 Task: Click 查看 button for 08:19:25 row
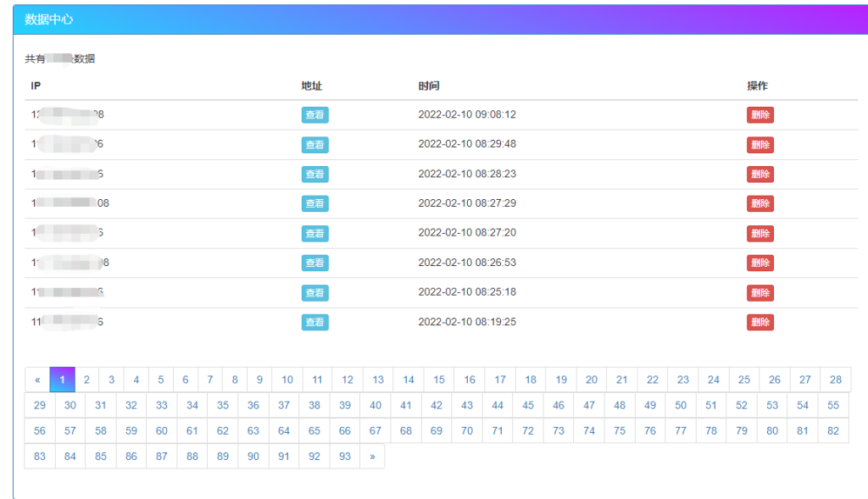pos(315,322)
